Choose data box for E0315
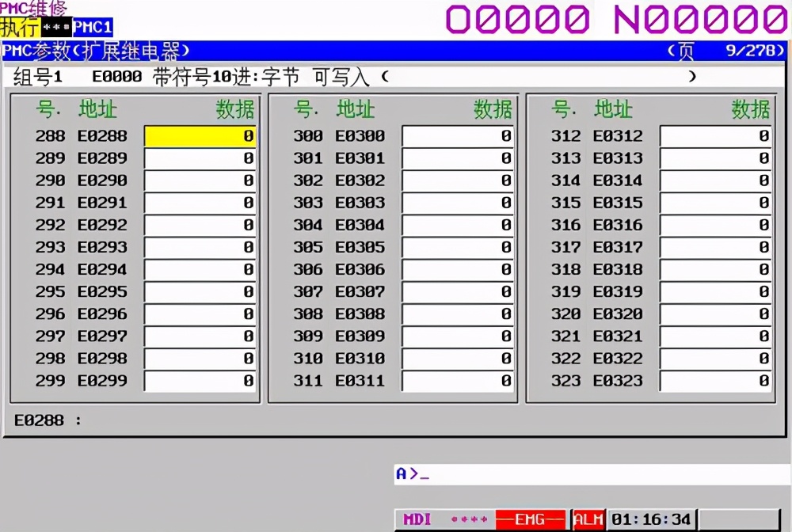 pos(716,203)
